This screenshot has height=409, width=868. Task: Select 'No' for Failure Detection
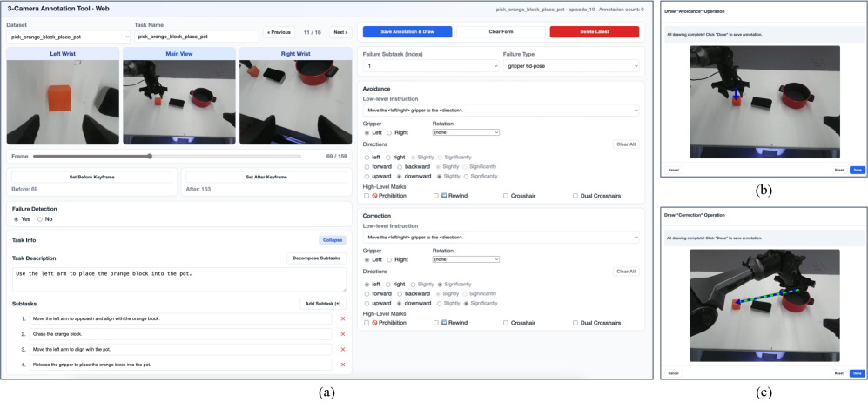coord(40,219)
